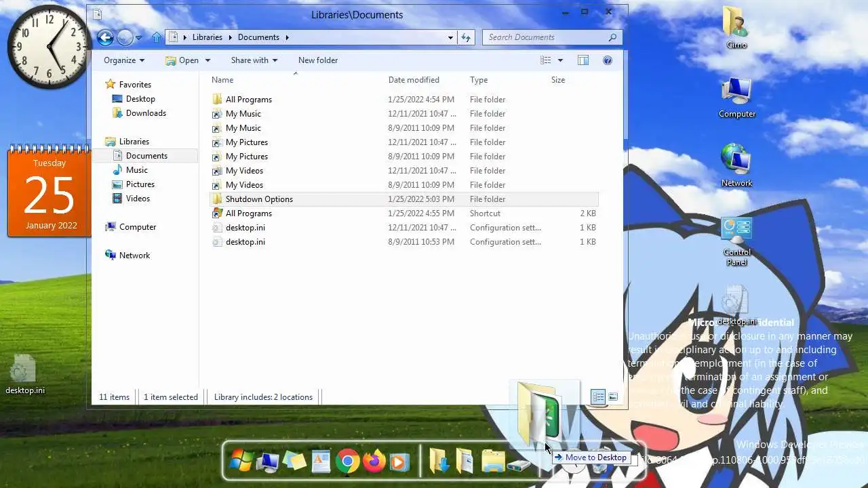Open Windows Start icon in dock

(x=240, y=462)
